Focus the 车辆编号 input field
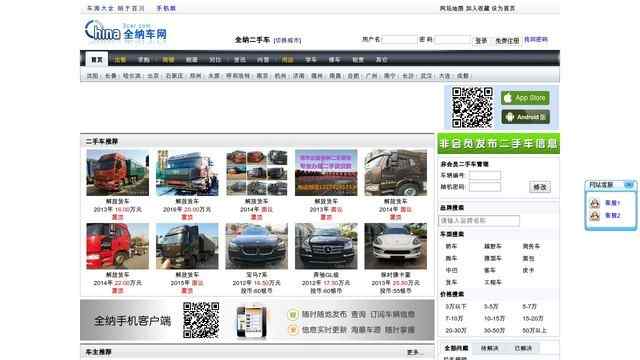The image size is (640, 360). (485, 176)
